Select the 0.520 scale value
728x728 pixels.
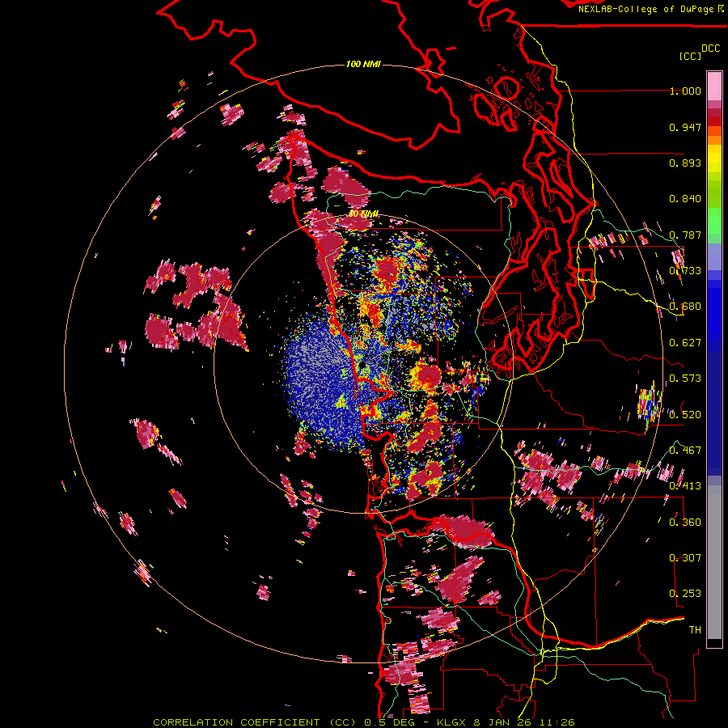(685, 414)
